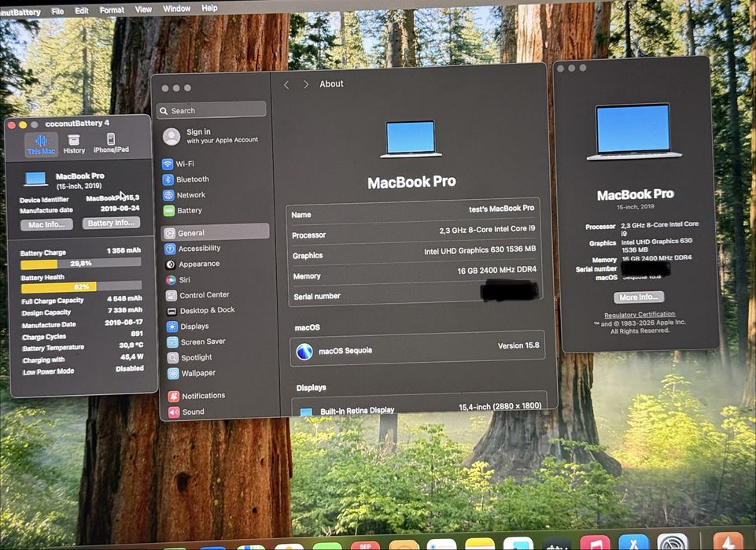756x550 pixels.
Task: Click the Device Identifier MacBookPro15,3 value
Action: click(x=112, y=197)
